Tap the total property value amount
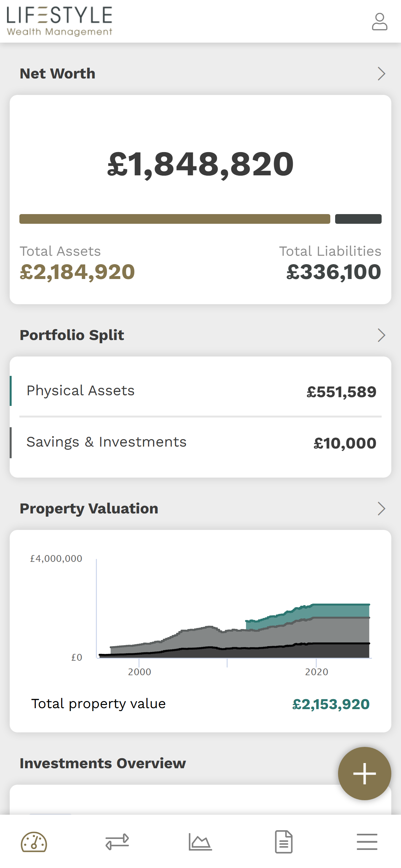401x868 pixels. 331,704
